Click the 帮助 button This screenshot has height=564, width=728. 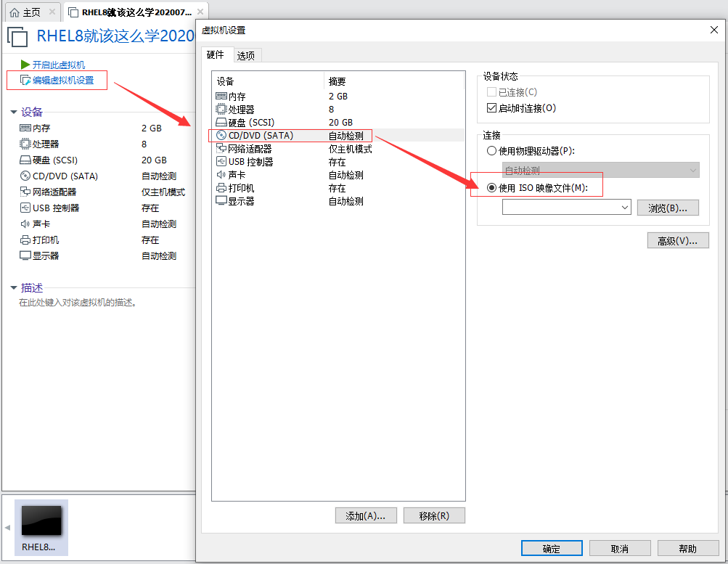[x=688, y=548]
